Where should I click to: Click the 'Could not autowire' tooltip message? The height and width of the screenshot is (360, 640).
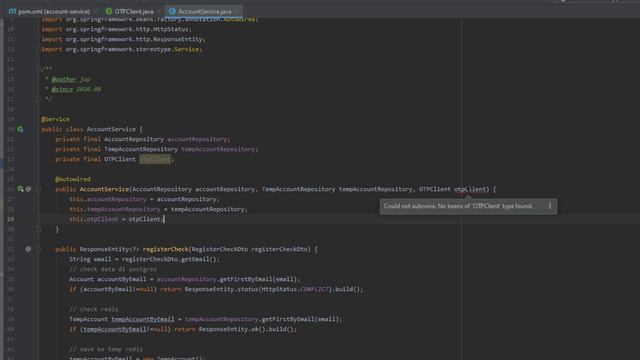[x=458, y=206]
